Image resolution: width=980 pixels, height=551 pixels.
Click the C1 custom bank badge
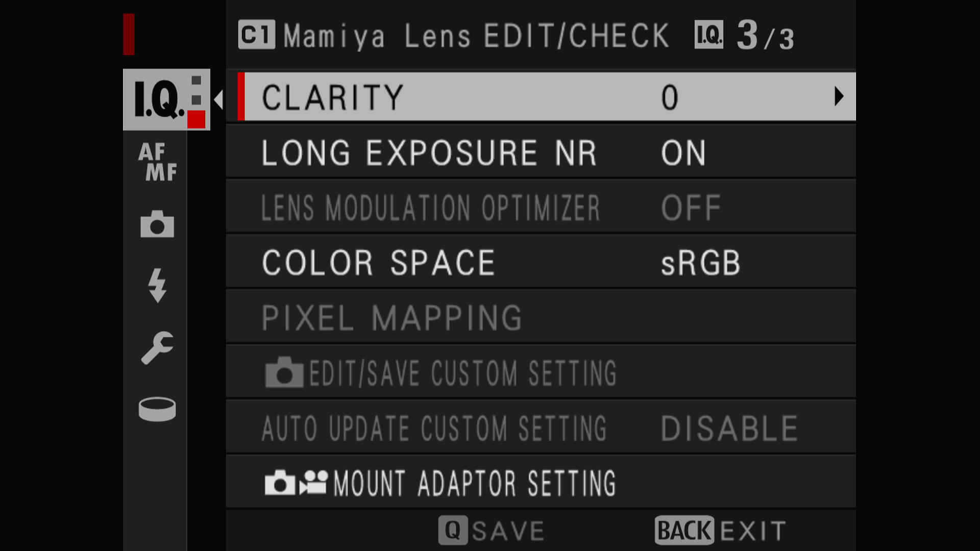(x=257, y=35)
